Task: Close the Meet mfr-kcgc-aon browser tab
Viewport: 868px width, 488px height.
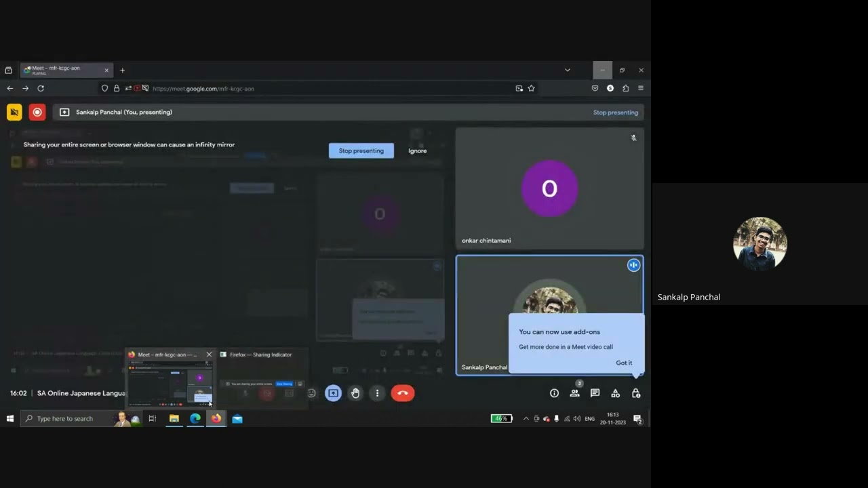Action: (x=106, y=70)
